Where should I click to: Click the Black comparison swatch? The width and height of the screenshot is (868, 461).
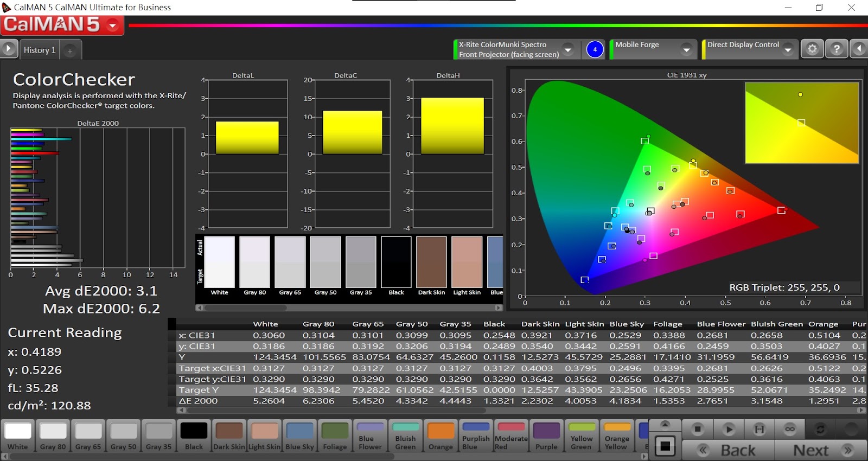pyautogui.click(x=396, y=262)
